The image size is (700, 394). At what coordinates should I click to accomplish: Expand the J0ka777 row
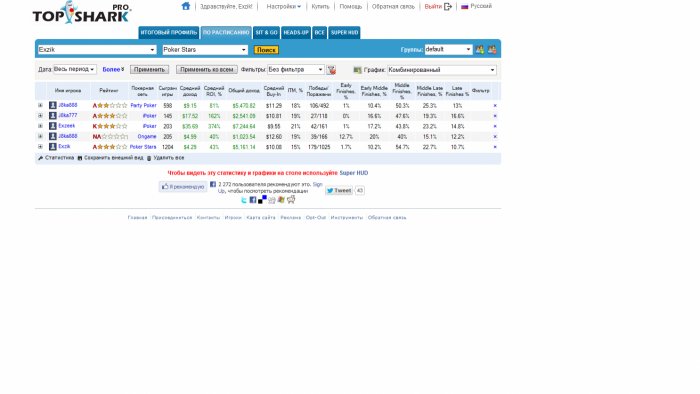pyautogui.click(x=40, y=116)
